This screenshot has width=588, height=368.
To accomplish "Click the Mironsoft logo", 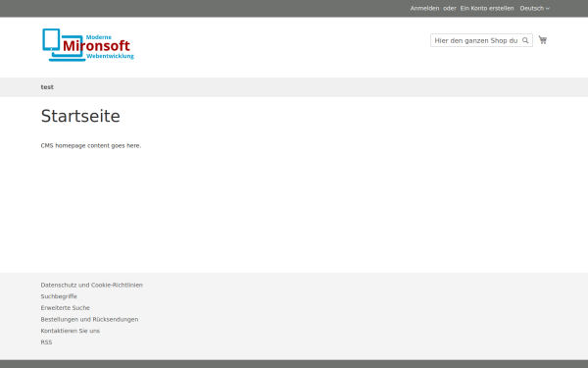I will [88, 45].
